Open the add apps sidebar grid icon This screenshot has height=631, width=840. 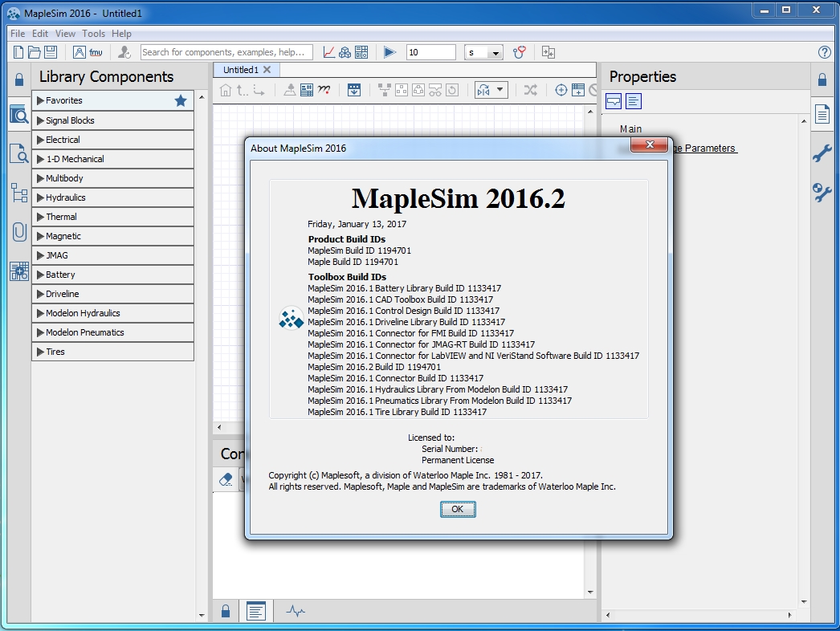pos(19,271)
